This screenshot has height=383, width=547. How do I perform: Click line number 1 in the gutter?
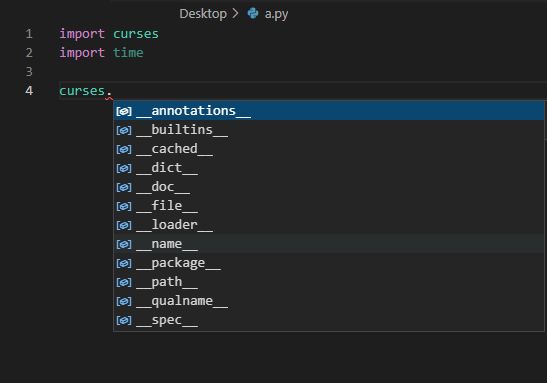pyautogui.click(x=29, y=34)
